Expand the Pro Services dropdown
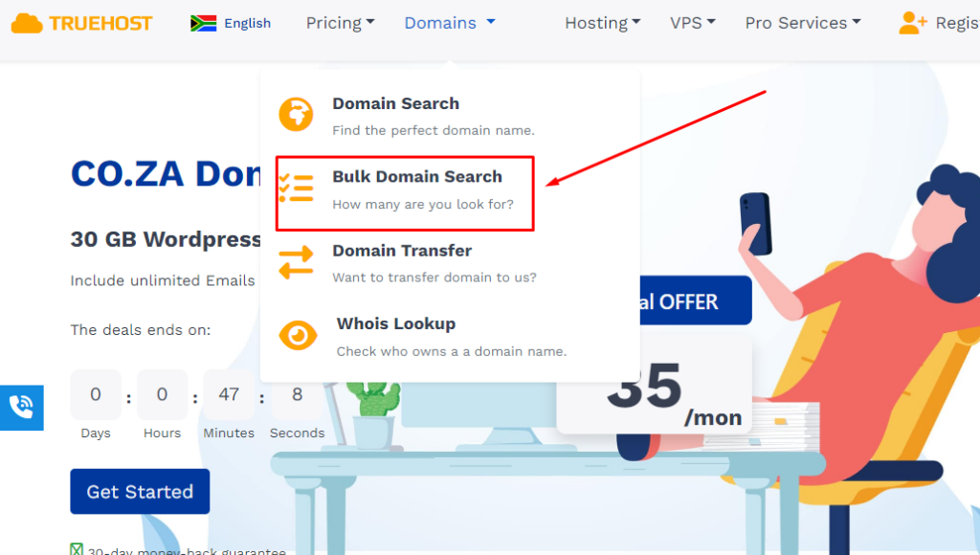 pyautogui.click(x=803, y=23)
